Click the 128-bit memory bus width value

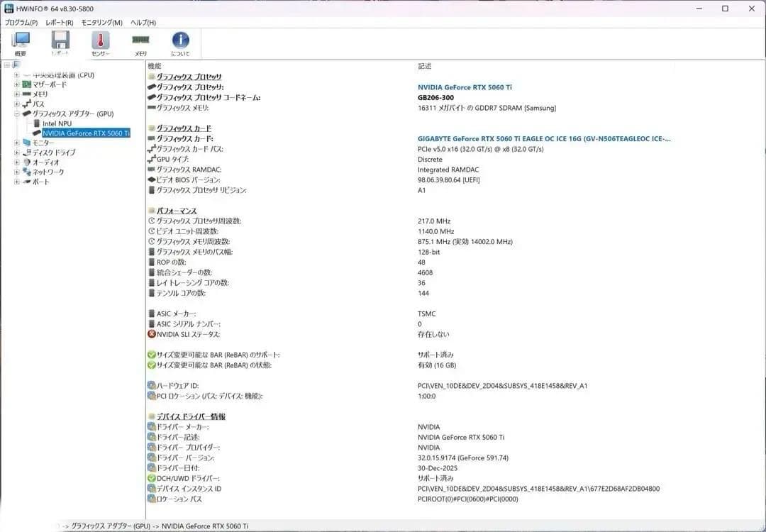click(x=428, y=252)
